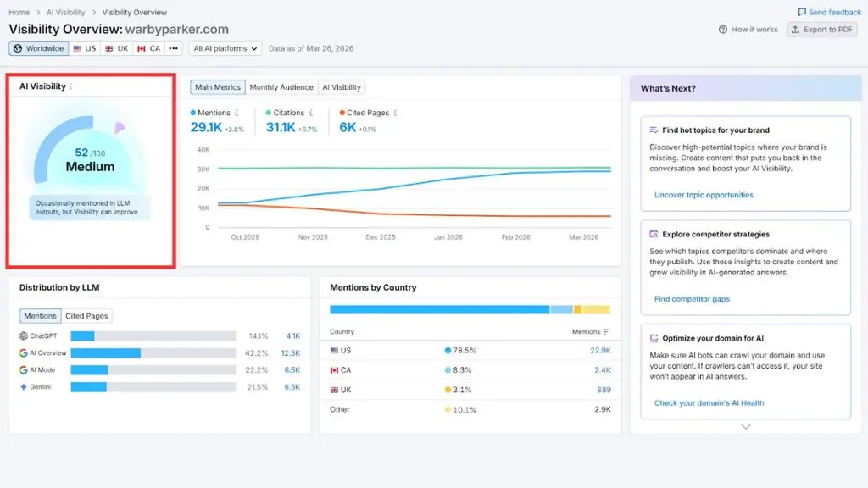
Task: Click the US segment of Mentions by Country bar
Action: (440, 310)
